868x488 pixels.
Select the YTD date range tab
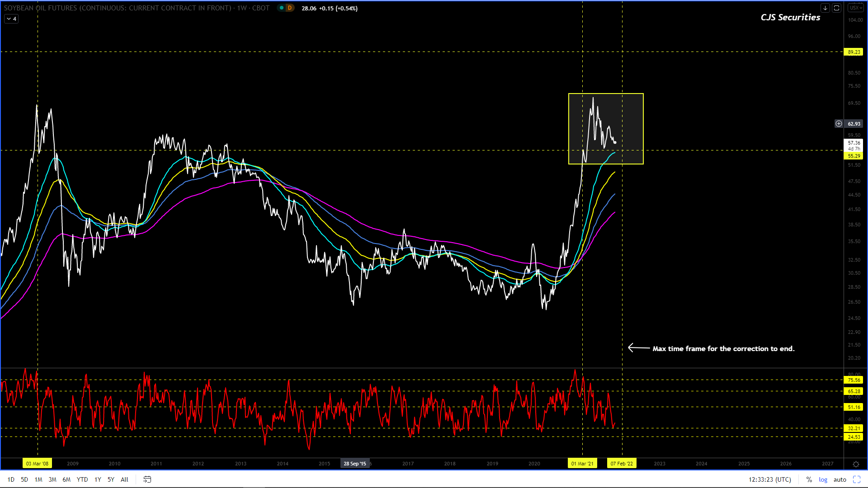click(82, 479)
